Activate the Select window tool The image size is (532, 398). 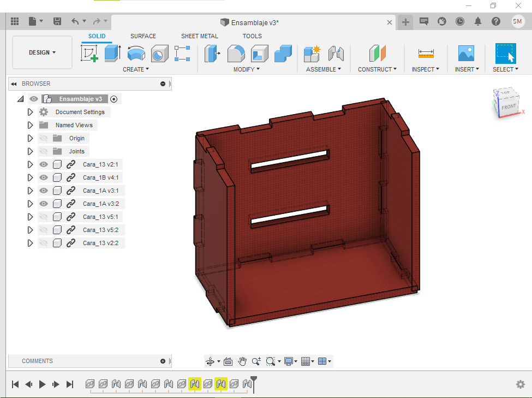[x=505, y=54]
